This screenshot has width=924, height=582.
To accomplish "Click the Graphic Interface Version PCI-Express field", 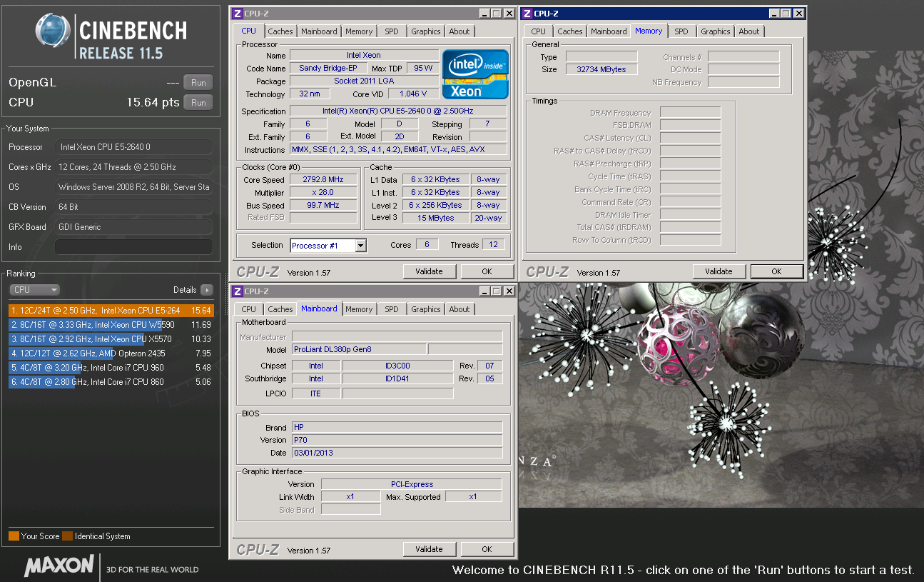I will [412, 483].
